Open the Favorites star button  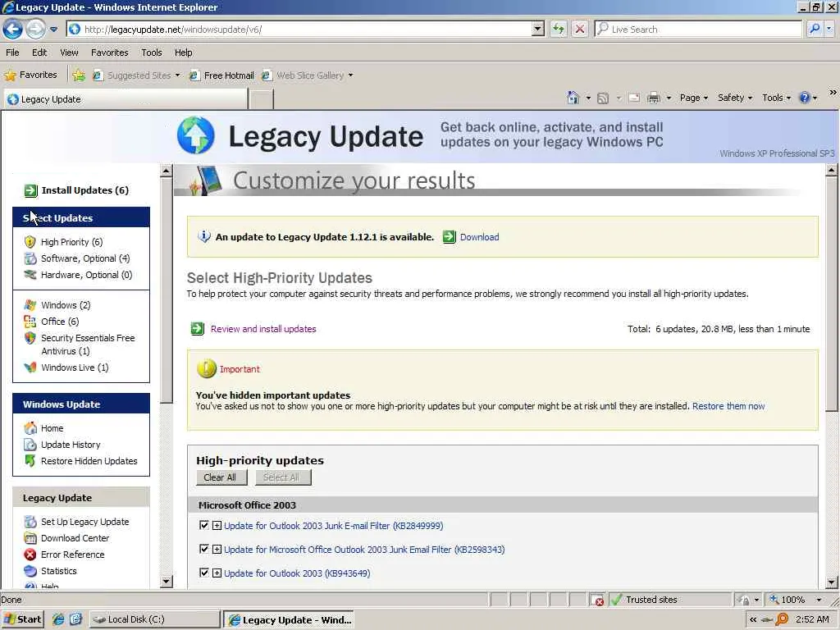click(x=31, y=75)
